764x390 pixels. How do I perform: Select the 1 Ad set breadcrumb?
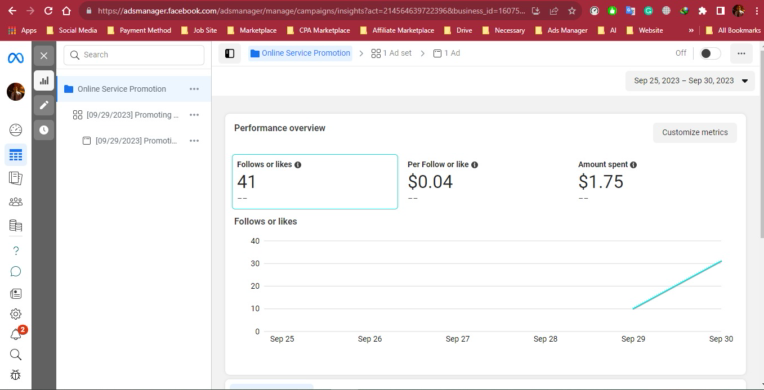coord(391,53)
